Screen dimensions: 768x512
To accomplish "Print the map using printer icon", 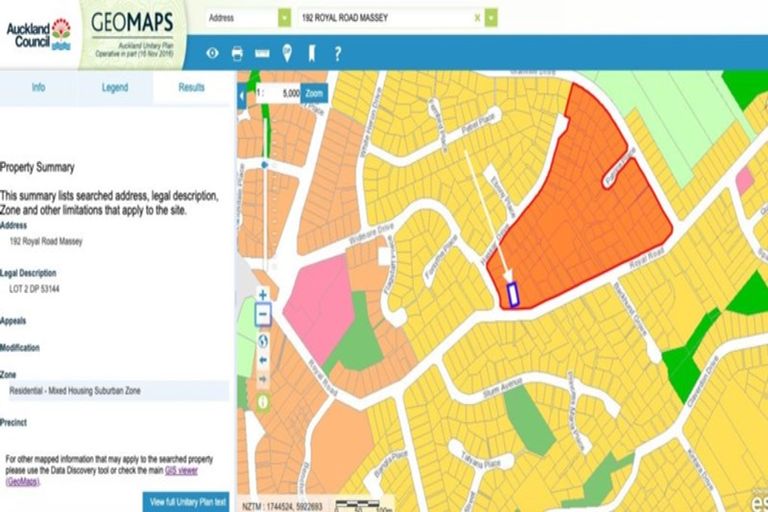I will point(237,53).
